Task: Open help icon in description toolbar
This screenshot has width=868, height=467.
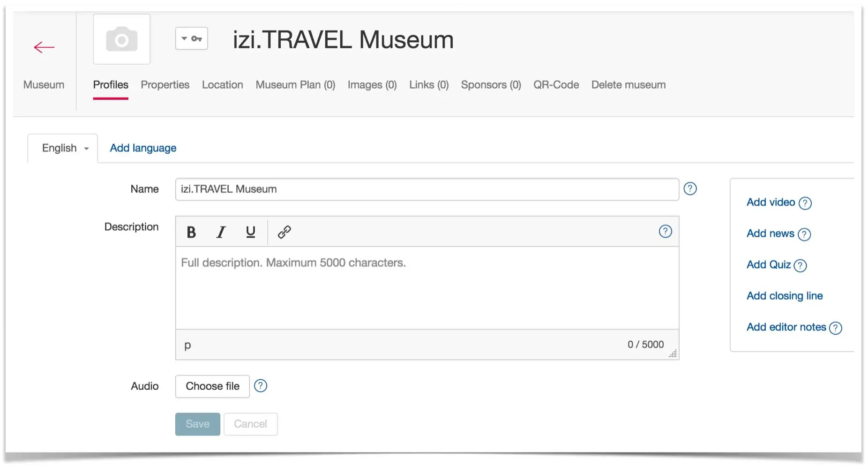Action: [x=666, y=231]
